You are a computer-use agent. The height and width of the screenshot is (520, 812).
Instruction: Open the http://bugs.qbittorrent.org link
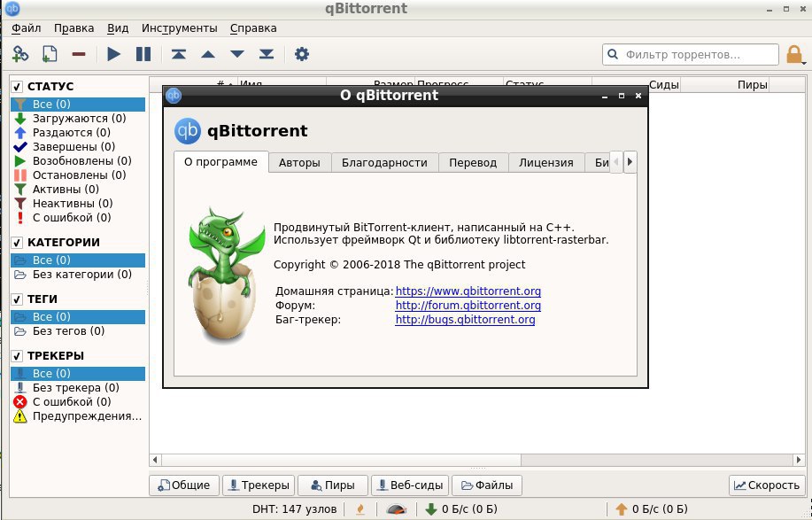(x=465, y=319)
